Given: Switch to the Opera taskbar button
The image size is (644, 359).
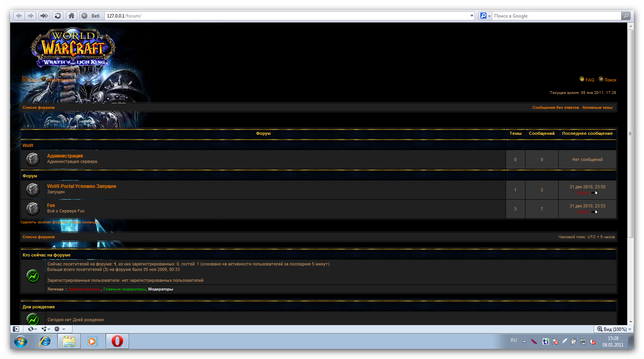Looking at the screenshot, I should pos(117,341).
